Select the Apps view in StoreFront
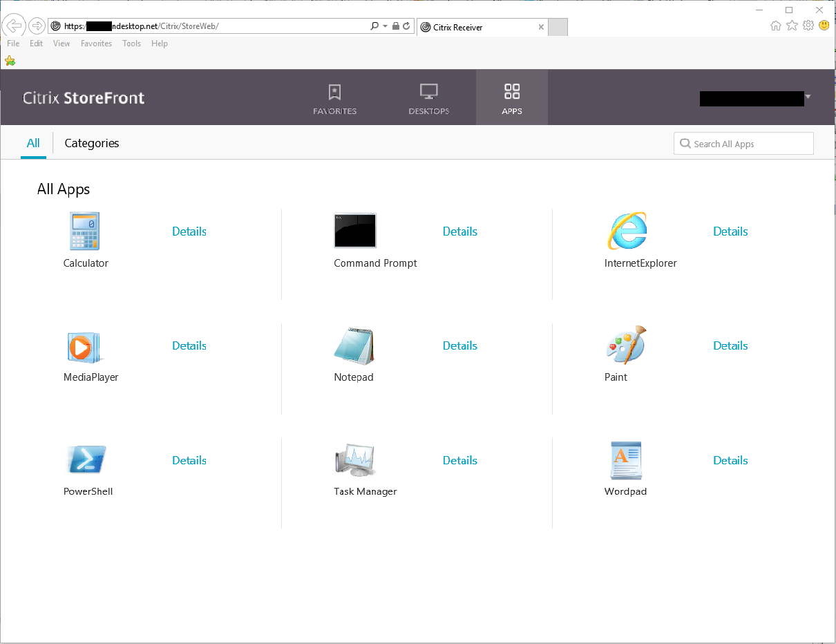Image resolution: width=836 pixels, height=644 pixels. coord(512,98)
